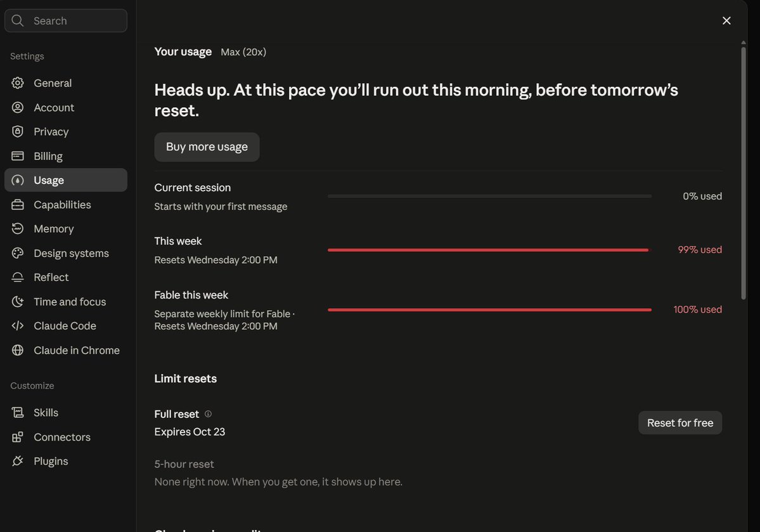The image size is (760, 532).
Task: Click the Billing card icon
Action: click(x=18, y=156)
